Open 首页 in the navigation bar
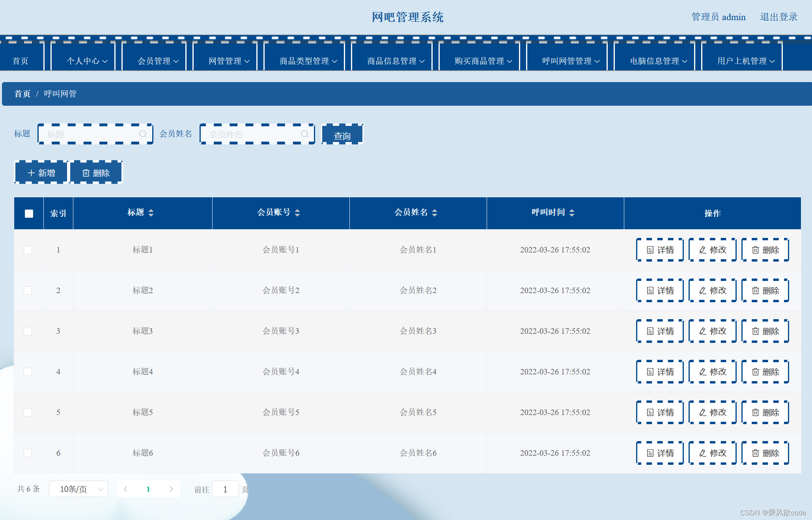 [x=21, y=61]
